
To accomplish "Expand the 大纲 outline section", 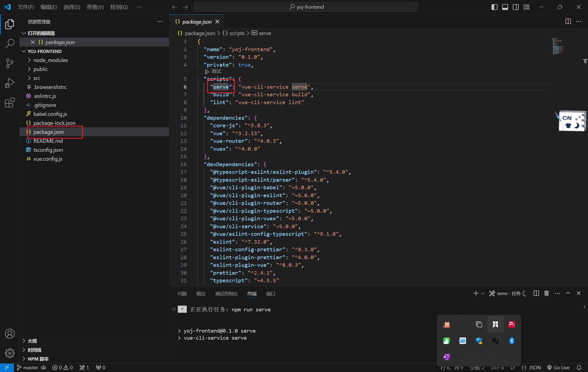I will coord(24,341).
